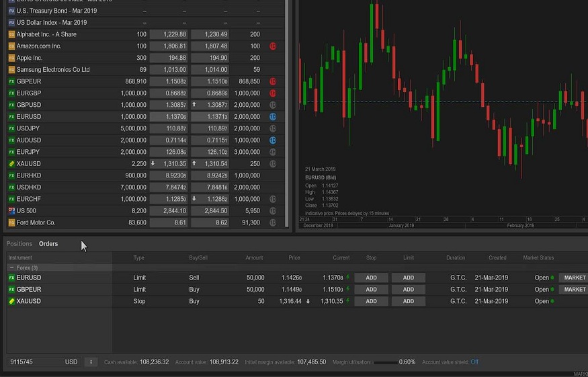The image size is (588, 377).
Task: Add a Stop to the EURUSD order
Action: coord(371,278)
